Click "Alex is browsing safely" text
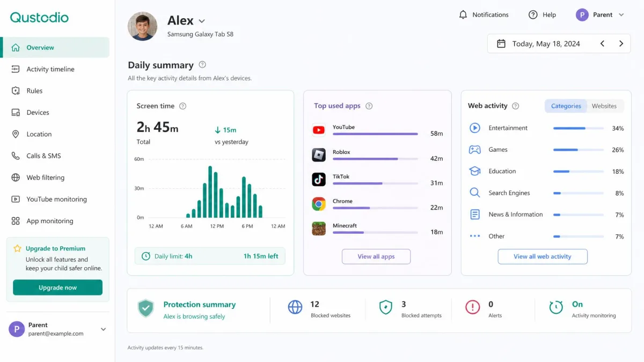The height and width of the screenshot is (362, 644). pyautogui.click(x=194, y=316)
